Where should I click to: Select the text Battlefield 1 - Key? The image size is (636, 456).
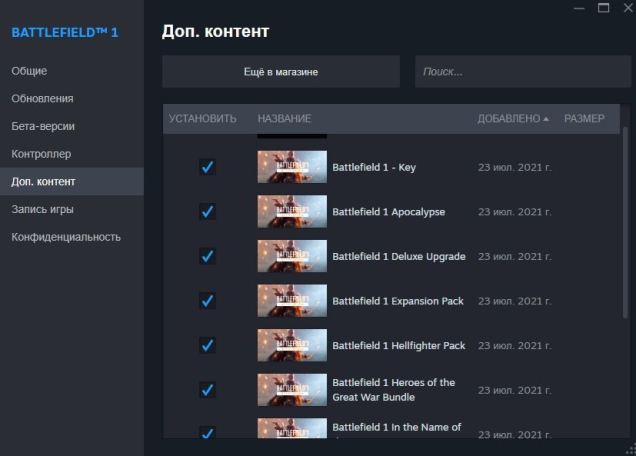pos(374,168)
